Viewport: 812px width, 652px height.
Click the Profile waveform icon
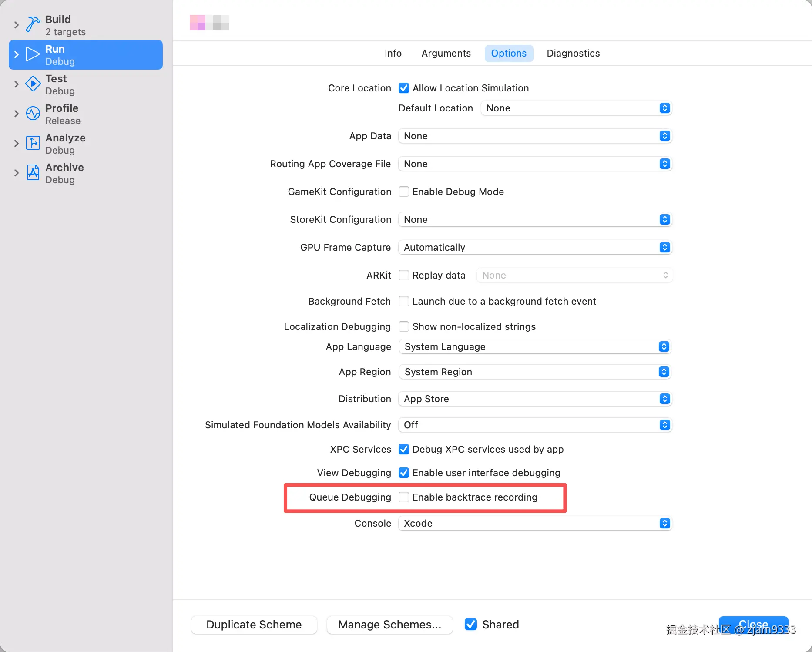point(33,114)
